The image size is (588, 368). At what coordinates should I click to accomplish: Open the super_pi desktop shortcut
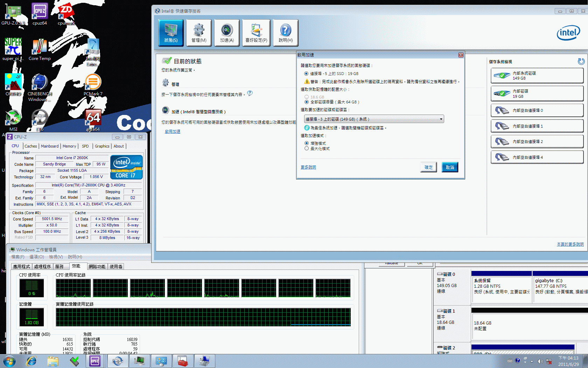pyautogui.click(x=13, y=49)
